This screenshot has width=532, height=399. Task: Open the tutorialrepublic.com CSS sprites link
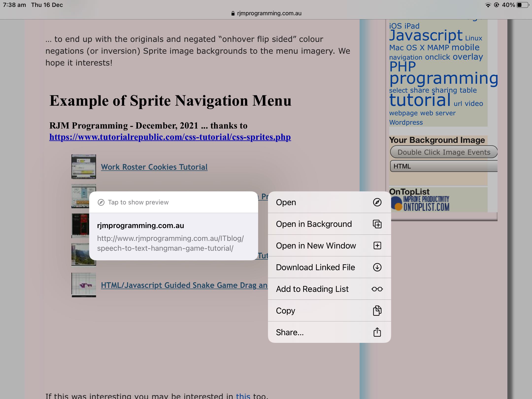(170, 137)
